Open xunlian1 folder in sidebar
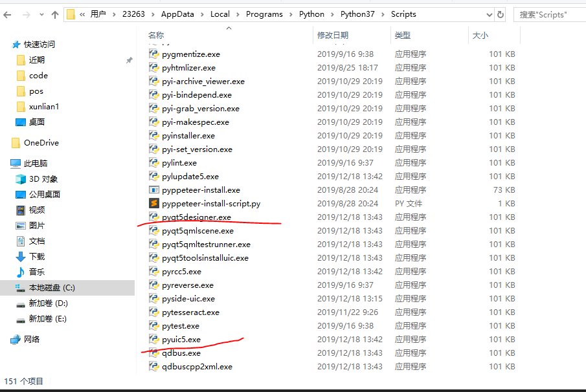Screen dimensions: 586x392 pyautogui.click(x=44, y=107)
